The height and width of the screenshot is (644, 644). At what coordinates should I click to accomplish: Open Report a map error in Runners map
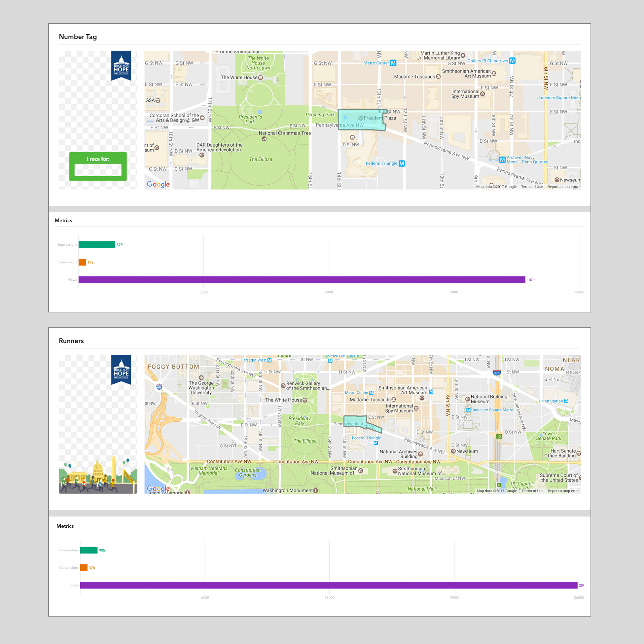(x=563, y=491)
